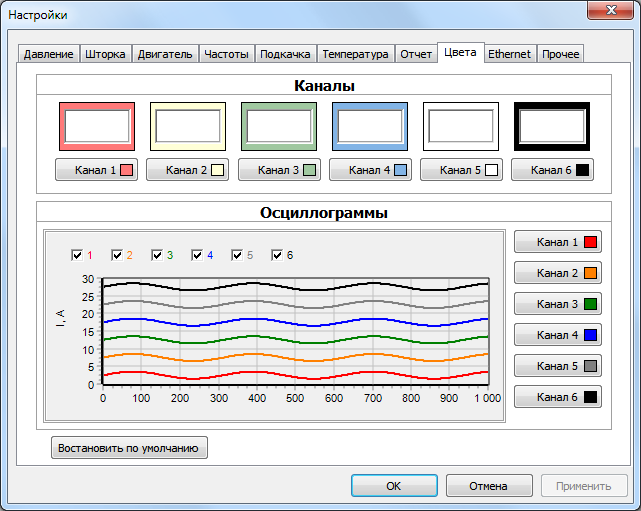Click the blue-framed Канал 4 preview box
The image size is (641, 511).
coord(370,126)
